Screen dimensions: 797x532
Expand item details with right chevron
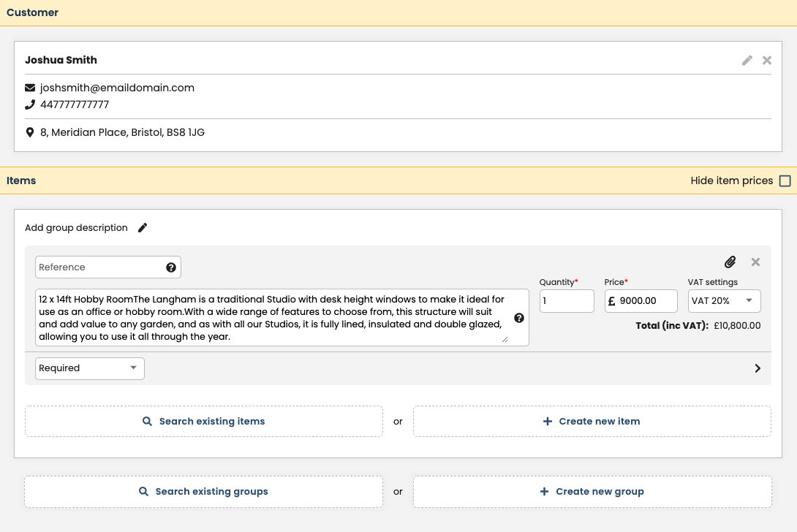pyautogui.click(x=758, y=368)
